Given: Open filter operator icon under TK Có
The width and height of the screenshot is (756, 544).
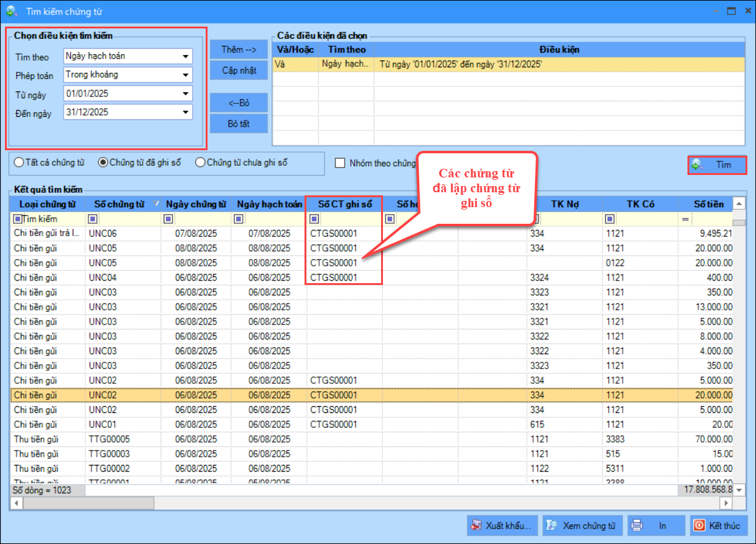Looking at the screenshot, I should point(610,218).
